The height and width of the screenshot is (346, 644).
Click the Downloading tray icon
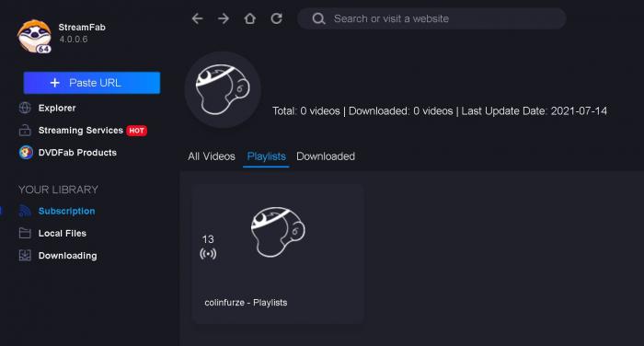pyautogui.click(x=25, y=256)
